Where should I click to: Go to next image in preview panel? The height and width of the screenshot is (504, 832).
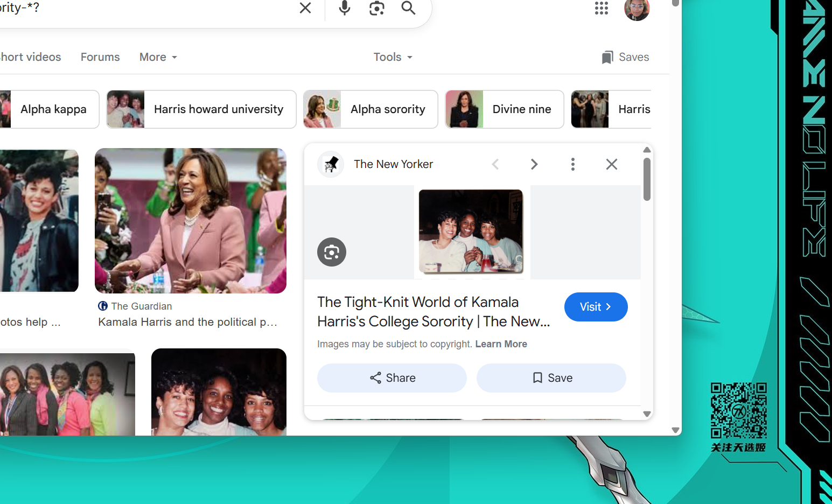[x=534, y=164]
